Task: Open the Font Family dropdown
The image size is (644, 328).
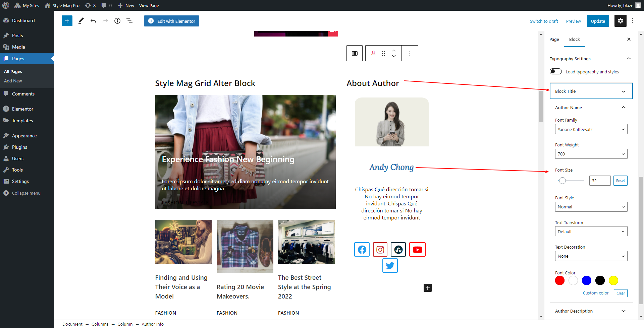Action: point(591,129)
